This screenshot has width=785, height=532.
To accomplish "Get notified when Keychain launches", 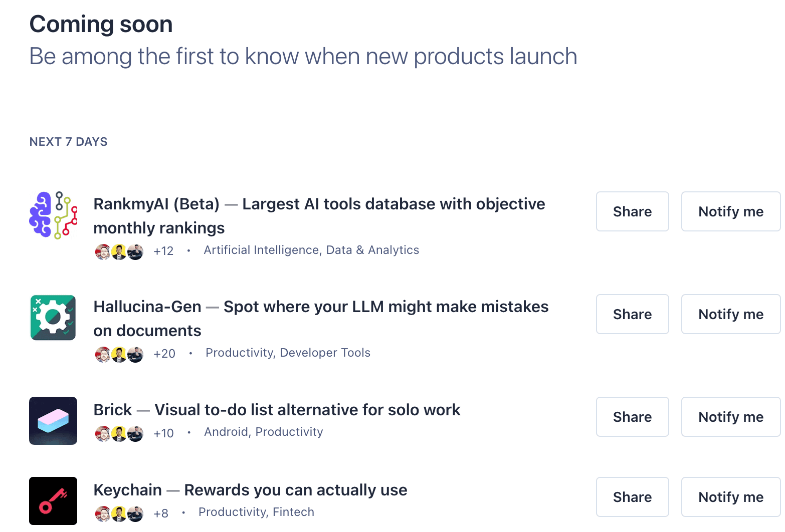I will [730, 497].
